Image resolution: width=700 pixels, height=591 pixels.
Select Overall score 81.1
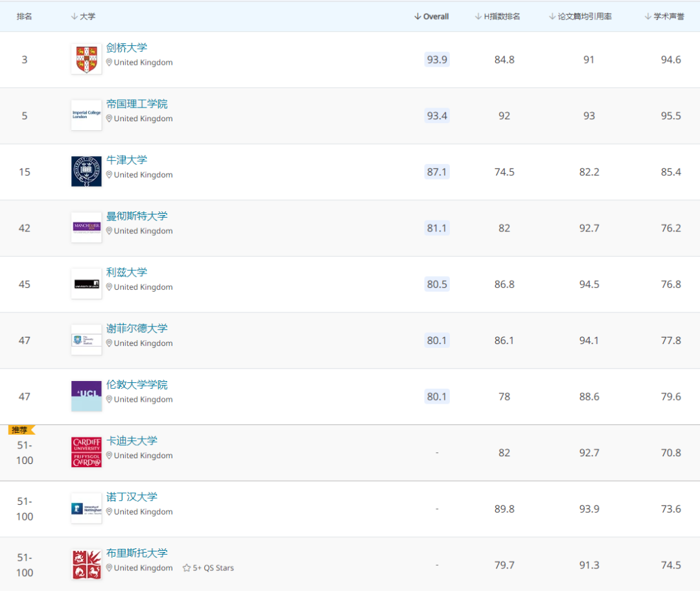click(437, 228)
